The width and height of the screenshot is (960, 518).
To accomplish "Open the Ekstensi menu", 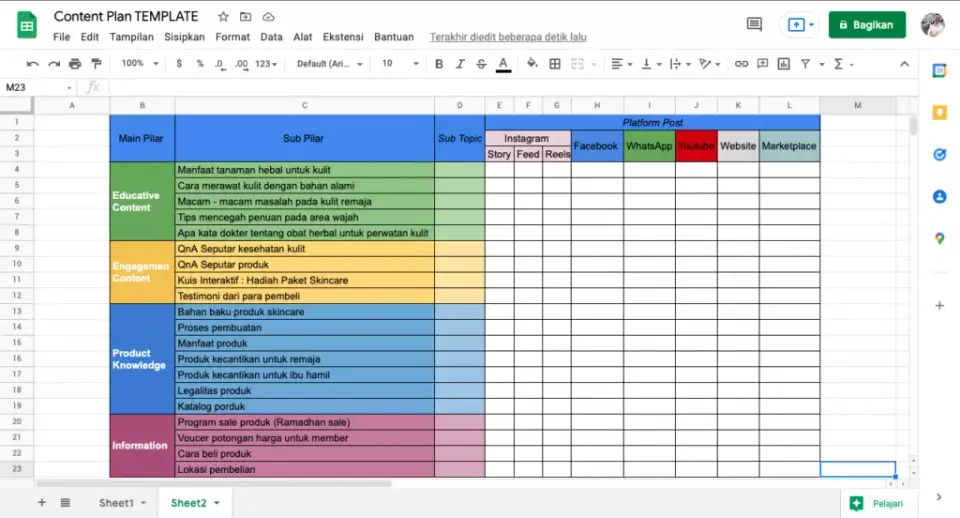I will coord(343,37).
